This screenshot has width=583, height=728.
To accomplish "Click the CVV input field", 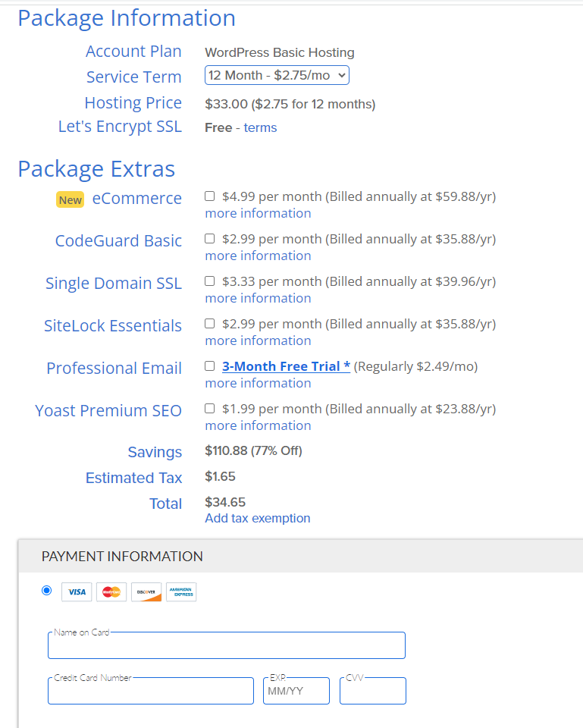I will [x=373, y=691].
